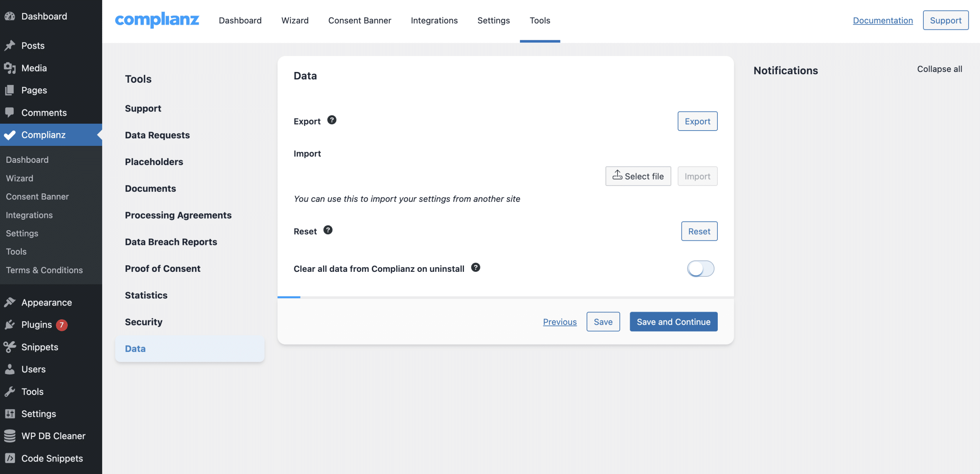This screenshot has height=474, width=980.
Task: Open the Documentation link
Action: [x=883, y=20]
